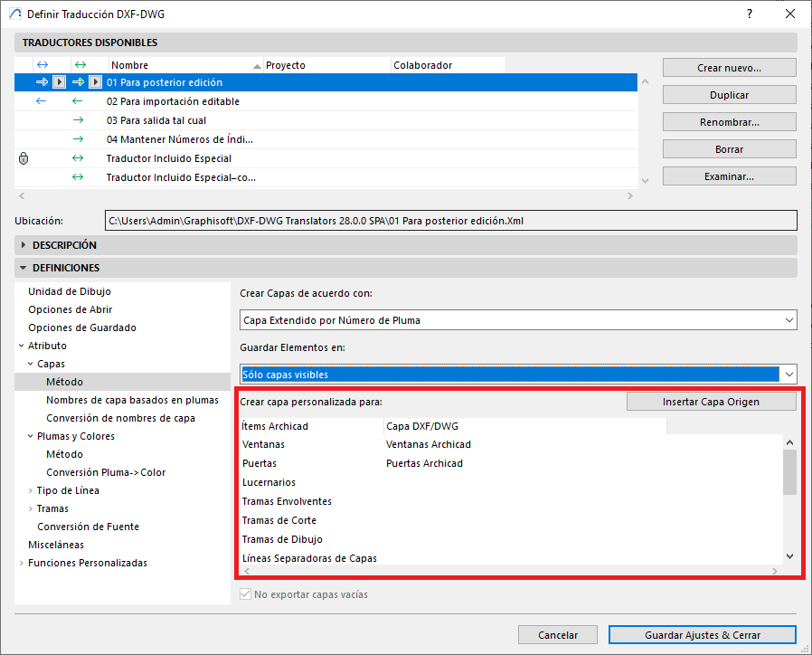Select Opciones de Guardado in the tree
The width and height of the screenshot is (812, 655).
point(82,327)
